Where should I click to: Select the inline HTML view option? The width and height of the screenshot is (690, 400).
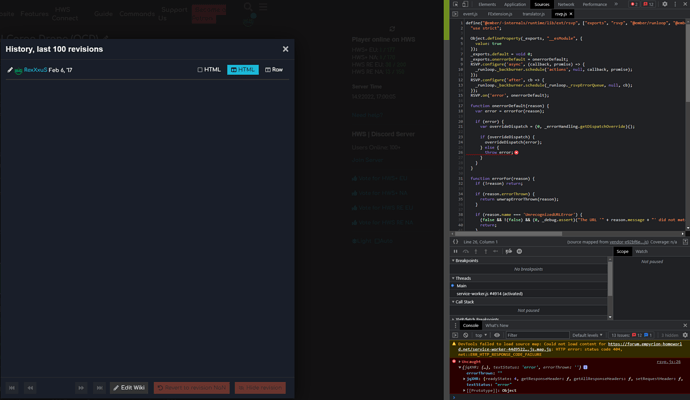209,70
